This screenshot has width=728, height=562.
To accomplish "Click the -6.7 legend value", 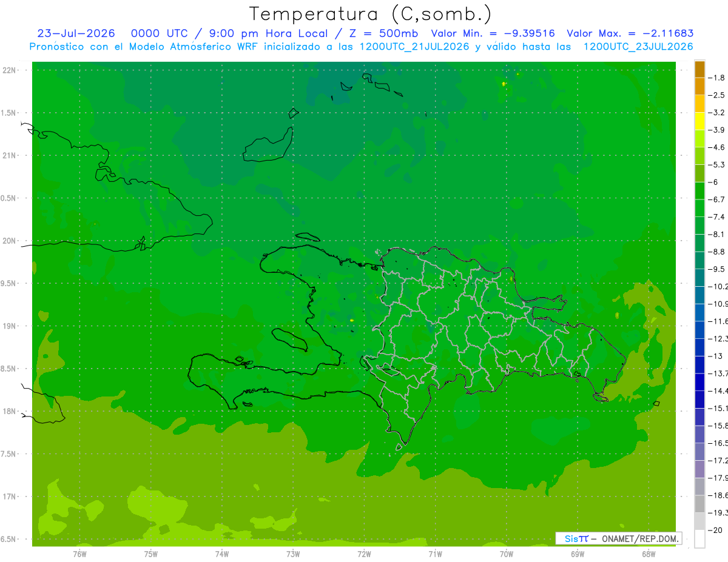I will pos(717,199).
